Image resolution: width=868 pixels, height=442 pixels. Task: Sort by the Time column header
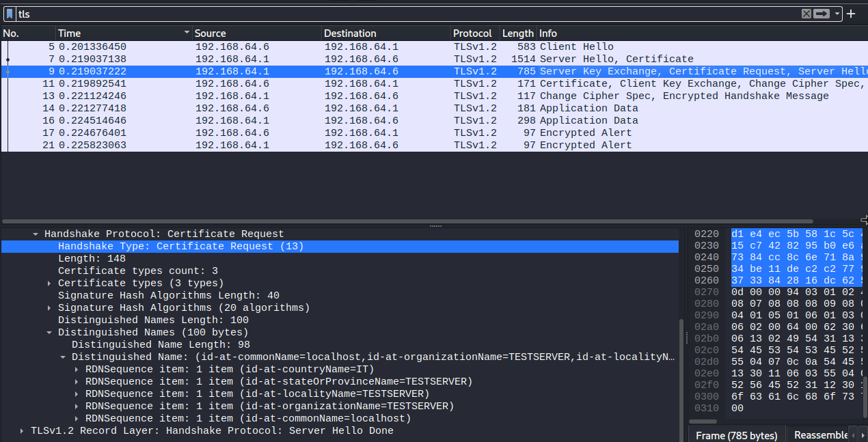click(124, 33)
